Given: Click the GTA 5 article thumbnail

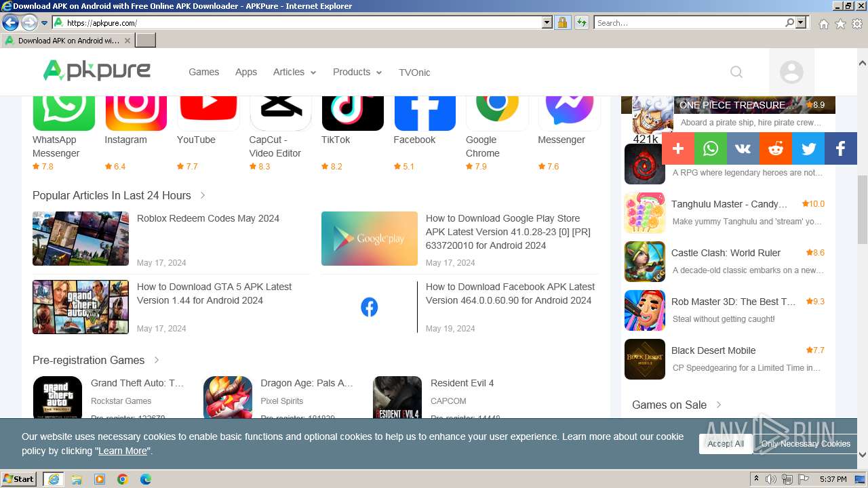Looking at the screenshot, I should pos(81,307).
